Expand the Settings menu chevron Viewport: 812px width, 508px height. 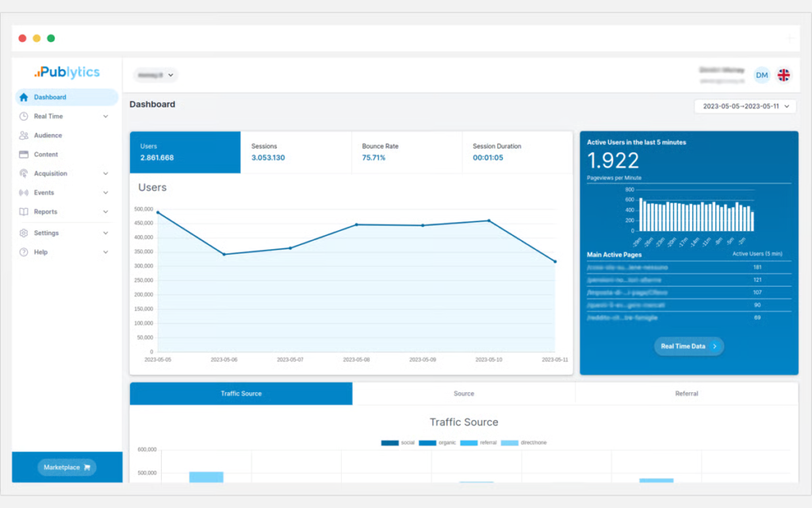point(105,233)
